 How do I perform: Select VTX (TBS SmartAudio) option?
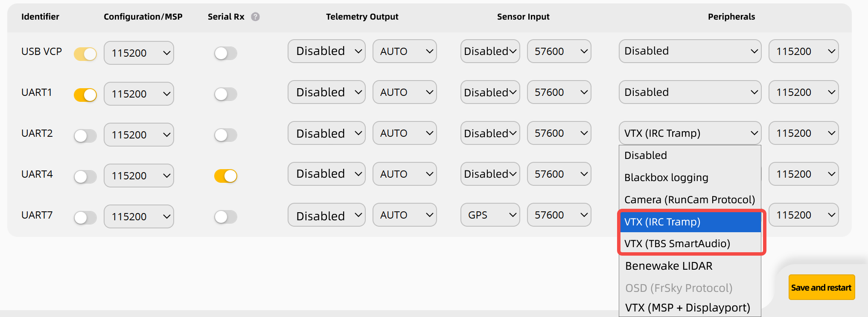pos(677,244)
